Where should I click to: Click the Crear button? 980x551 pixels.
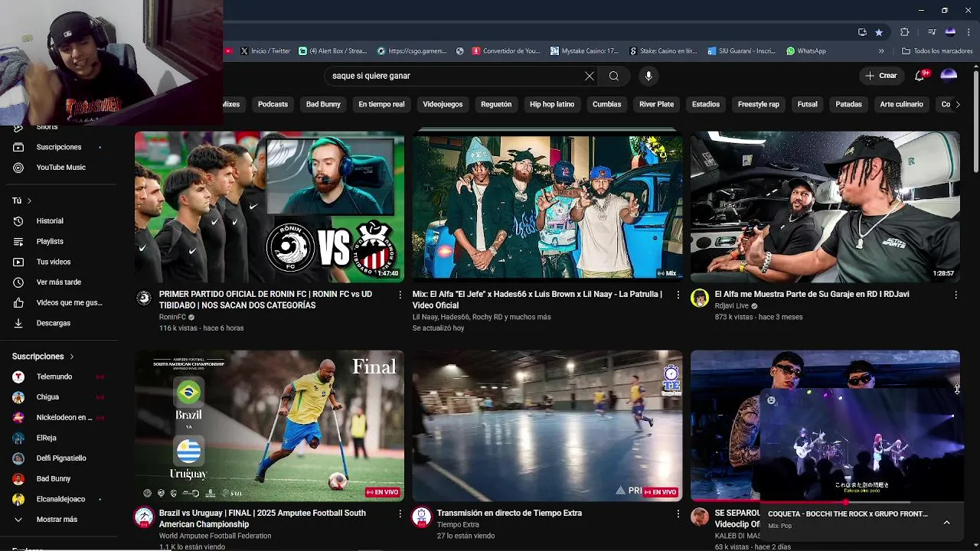(x=880, y=76)
